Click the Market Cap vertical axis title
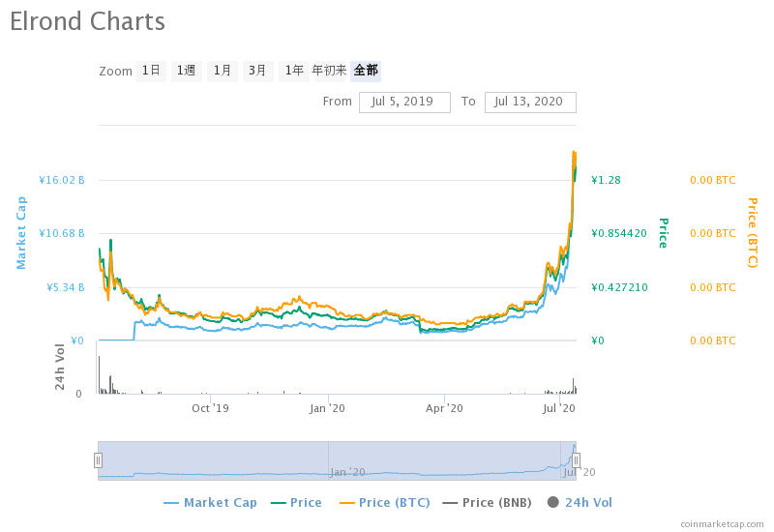The height and width of the screenshot is (532, 774). tap(21, 232)
